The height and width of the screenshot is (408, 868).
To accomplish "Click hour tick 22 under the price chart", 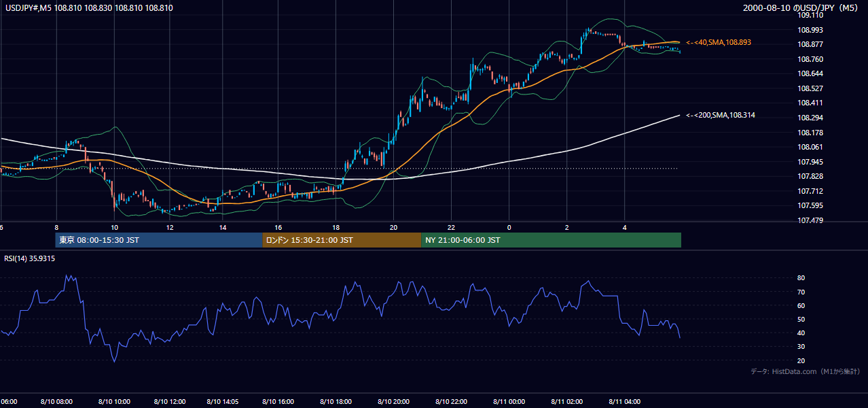I will [x=451, y=227].
